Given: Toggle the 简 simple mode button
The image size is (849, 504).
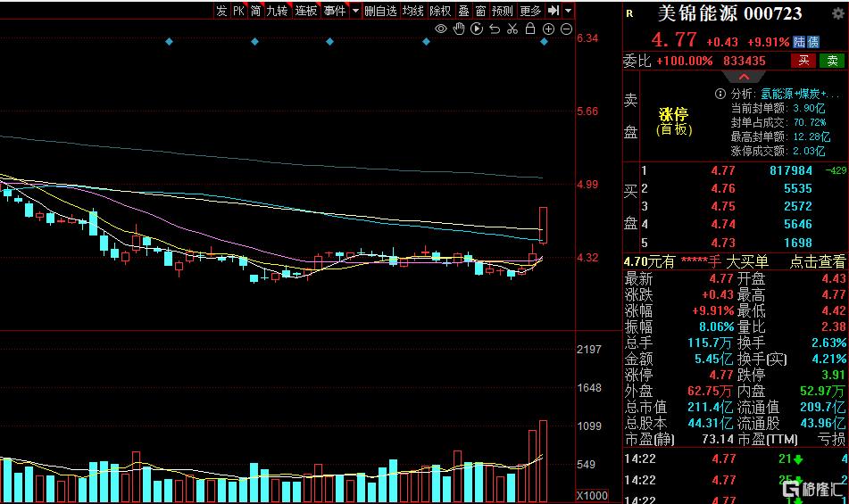Looking at the screenshot, I should (255, 11).
